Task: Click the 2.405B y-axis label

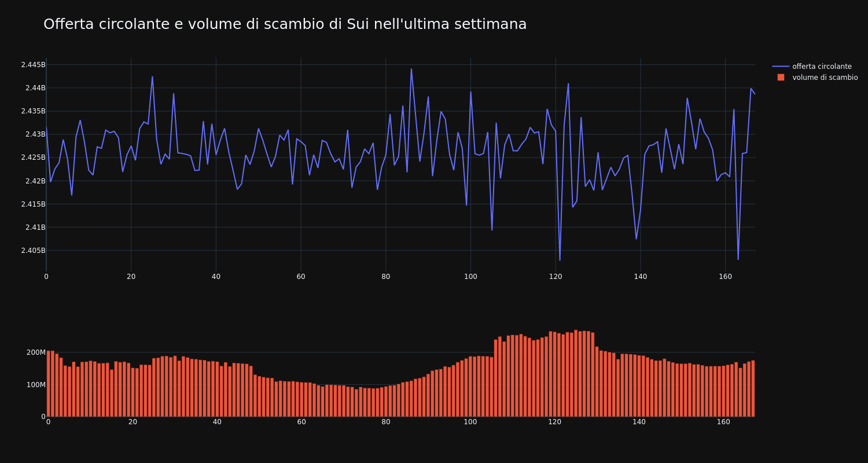Action: click(x=33, y=250)
